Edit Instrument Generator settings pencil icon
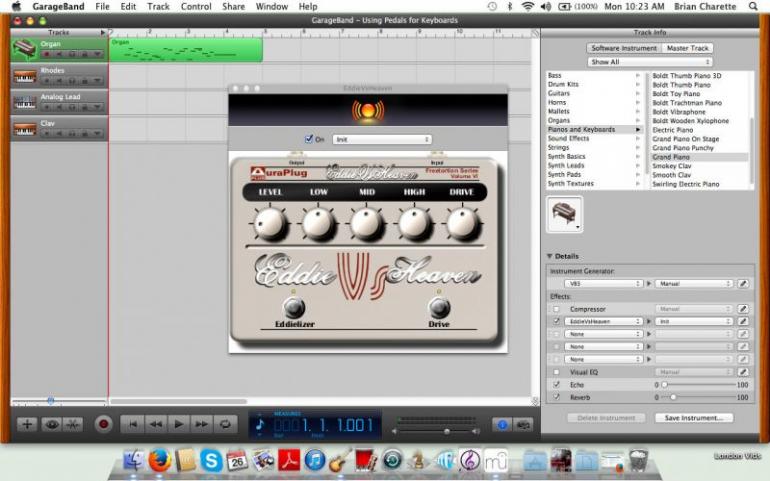The image size is (770, 481). click(743, 283)
